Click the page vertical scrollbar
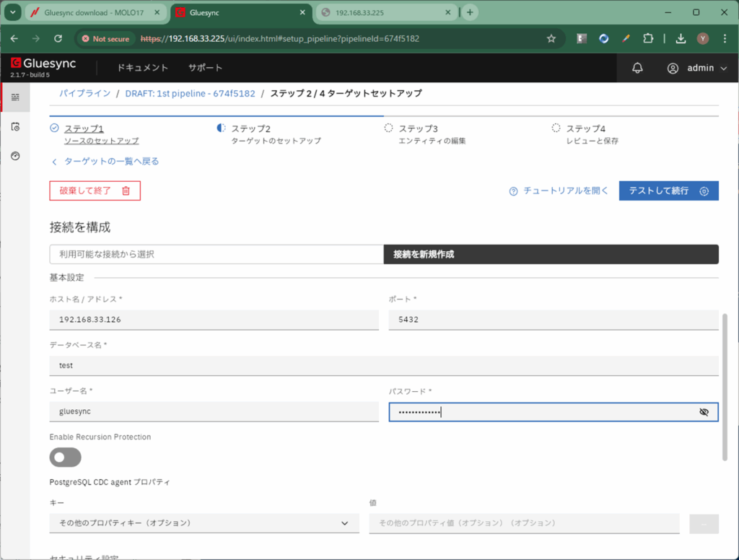The image size is (739, 560). [725, 386]
